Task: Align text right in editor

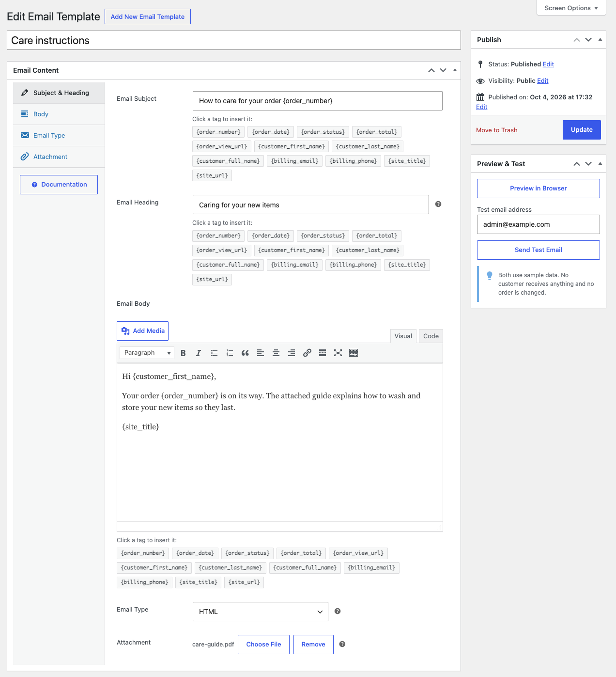Action: [x=292, y=353]
